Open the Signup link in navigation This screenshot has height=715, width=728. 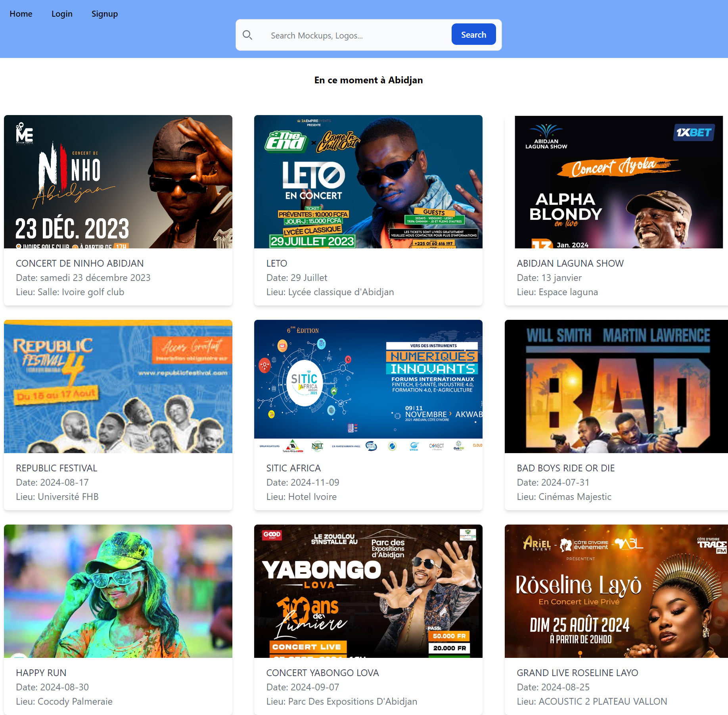[105, 14]
